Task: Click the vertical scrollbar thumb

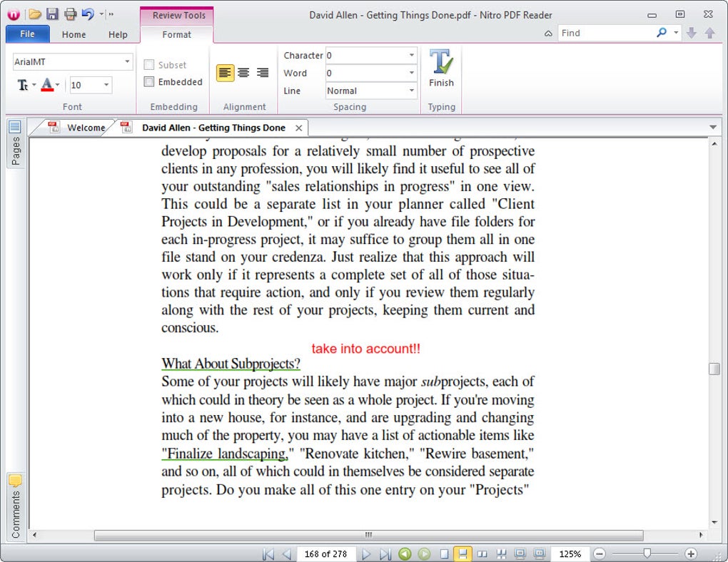Action: [x=714, y=369]
